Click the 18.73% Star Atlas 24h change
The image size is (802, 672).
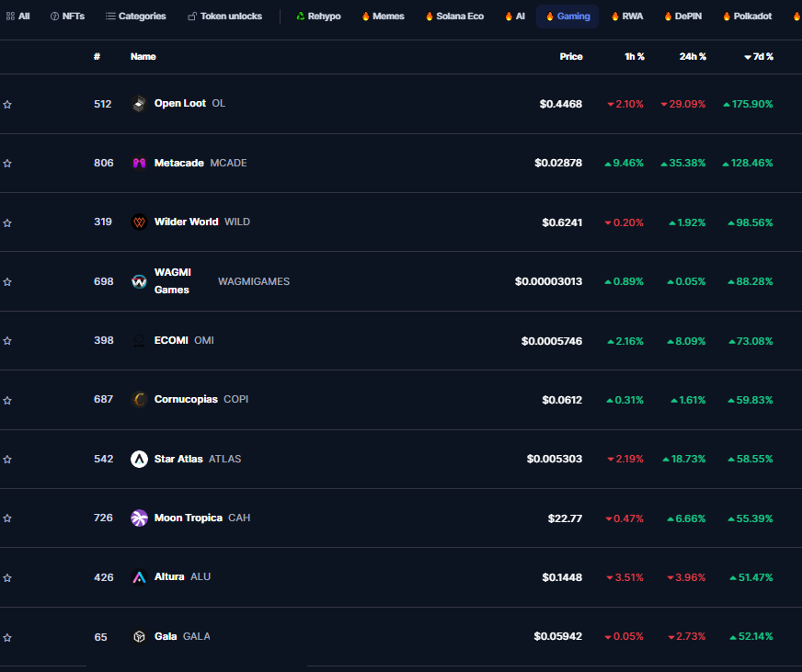point(684,460)
